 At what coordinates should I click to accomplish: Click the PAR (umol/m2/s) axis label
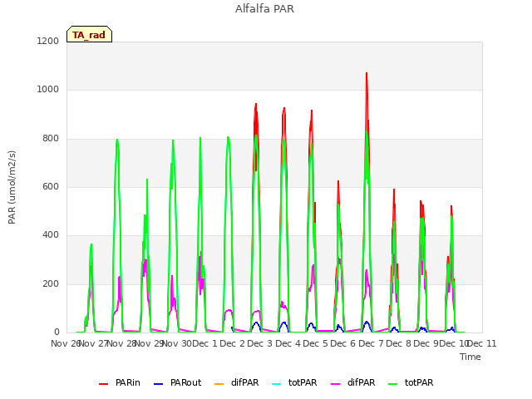point(12,187)
